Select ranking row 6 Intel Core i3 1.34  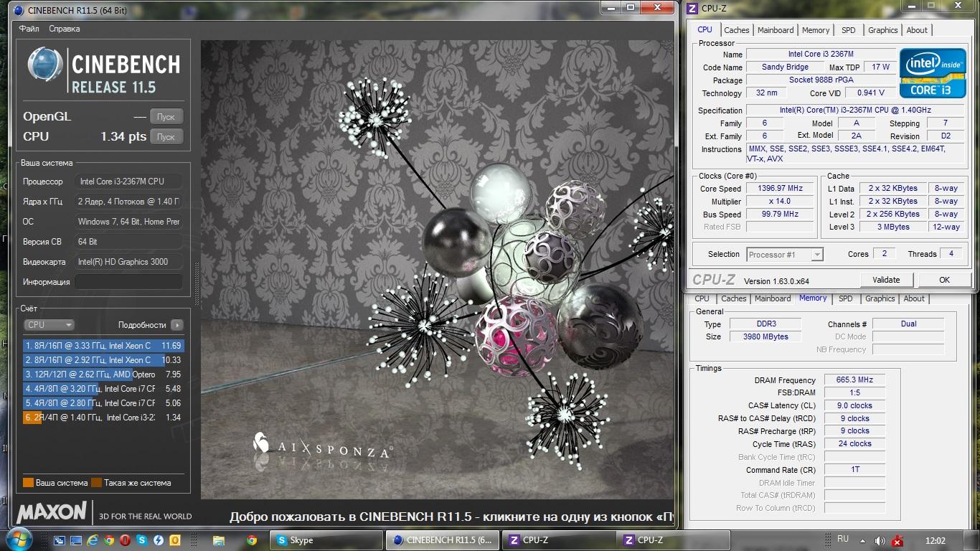point(103,418)
